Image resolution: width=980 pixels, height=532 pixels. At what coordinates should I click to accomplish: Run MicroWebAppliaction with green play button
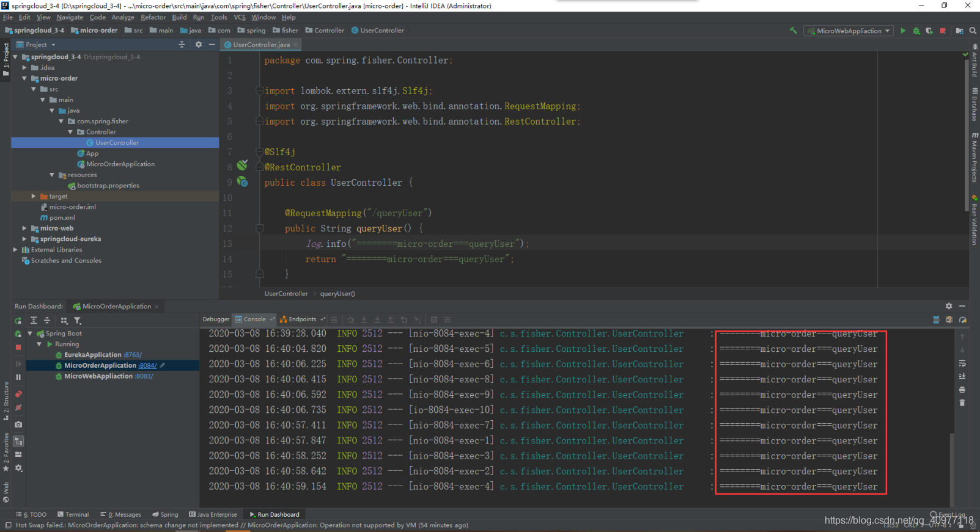(903, 31)
